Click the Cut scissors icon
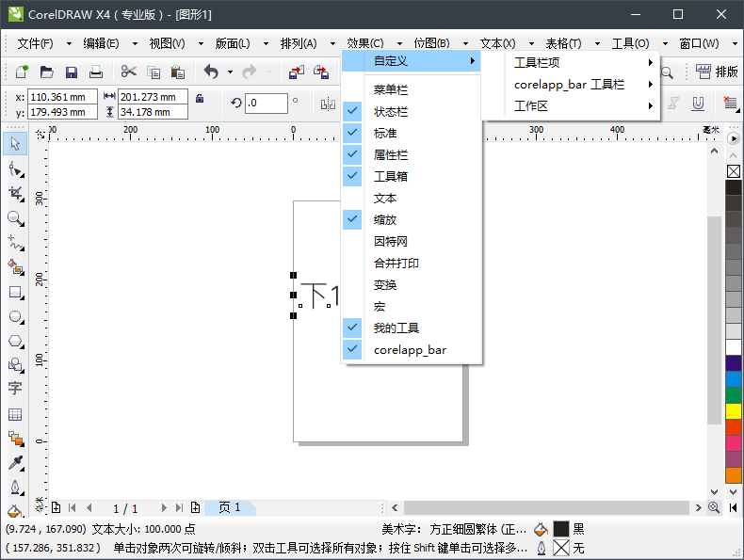The image size is (744, 560). pos(128,72)
